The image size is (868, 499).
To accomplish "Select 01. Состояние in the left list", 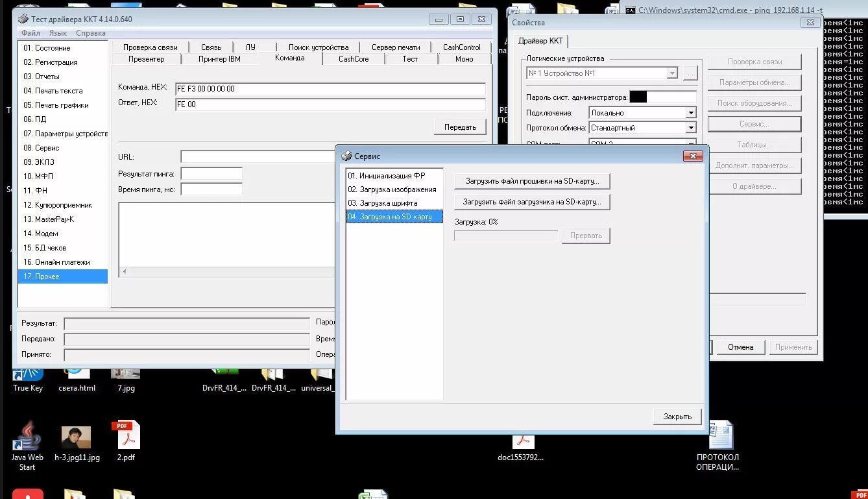I will pyautogui.click(x=63, y=48).
